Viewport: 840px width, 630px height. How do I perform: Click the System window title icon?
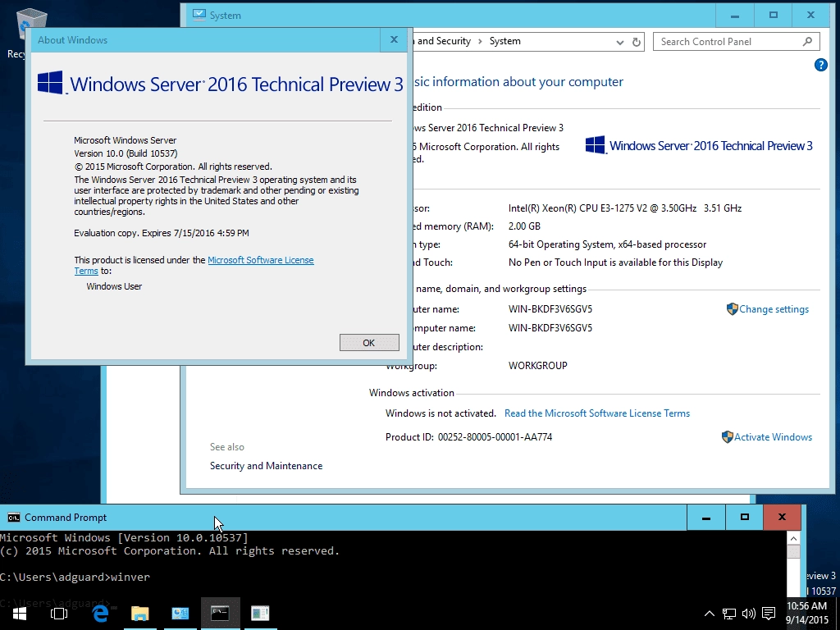click(199, 15)
